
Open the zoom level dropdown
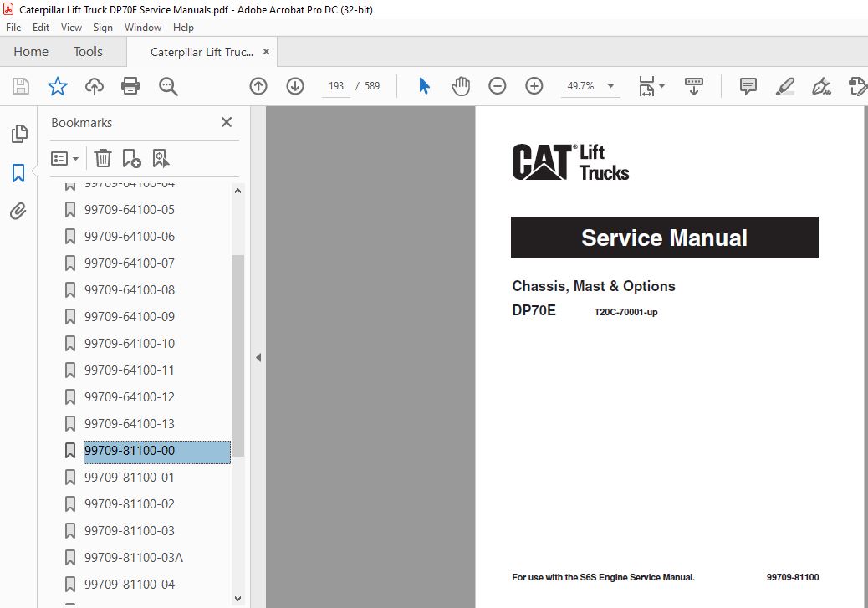tap(610, 86)
